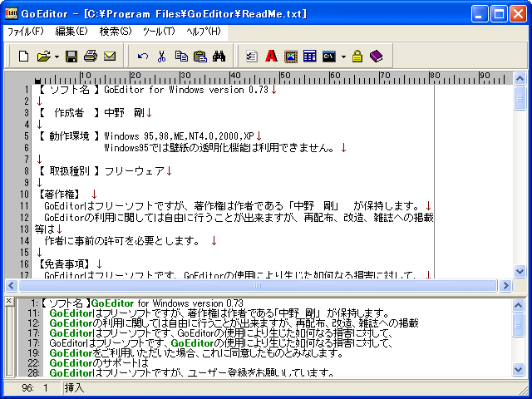Click the editor vertical scroll thumb
The height and width of the screenshot is (399, 532).
coord(520,98)
